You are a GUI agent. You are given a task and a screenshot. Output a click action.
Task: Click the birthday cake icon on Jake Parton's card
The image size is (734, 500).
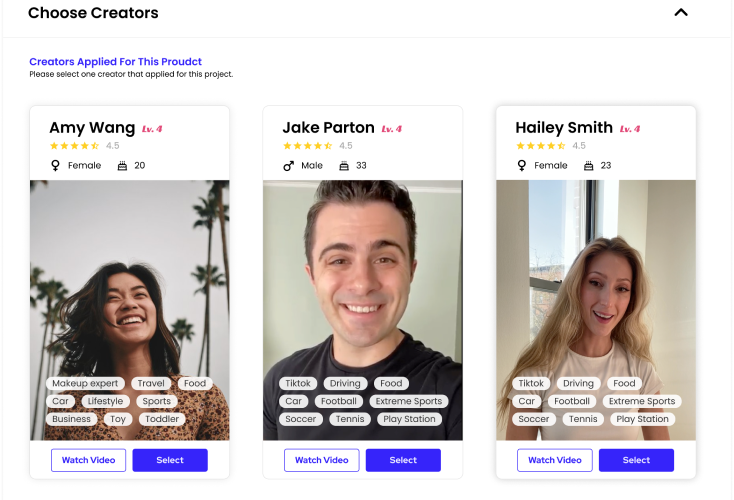(x=344, y=166)
